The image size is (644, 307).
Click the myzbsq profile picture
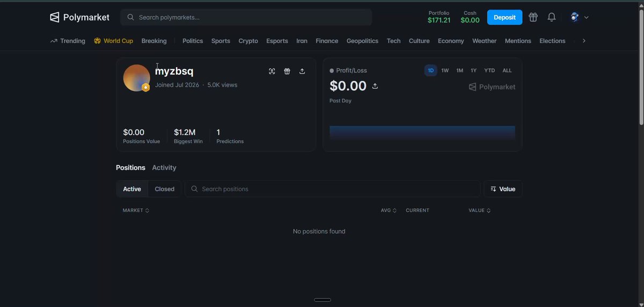click(x=136, y=78)
